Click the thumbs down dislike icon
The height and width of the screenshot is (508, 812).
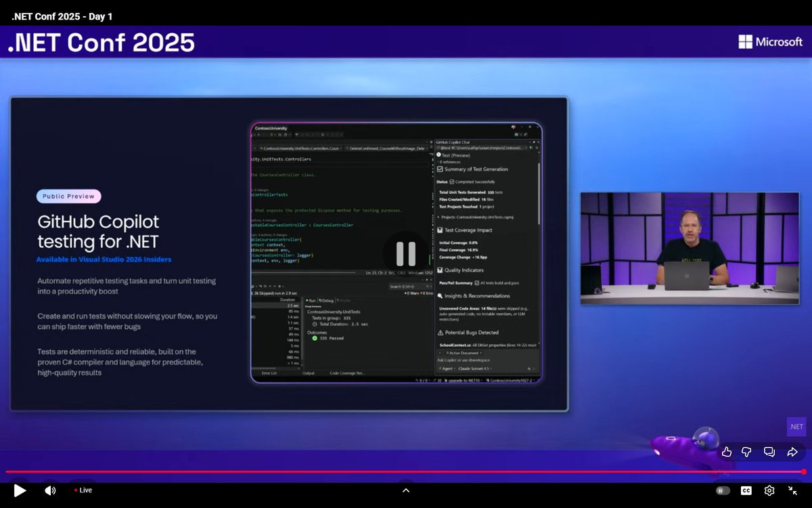pos(746,451)
